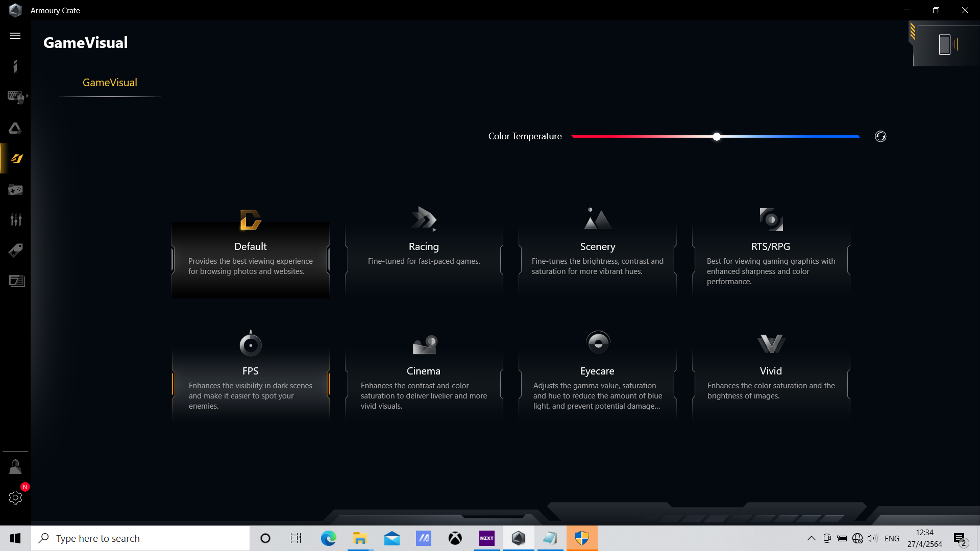This screenshot has height=551, width=980.
Task: Click the Default mode D icon
Action: pos(250,220)
